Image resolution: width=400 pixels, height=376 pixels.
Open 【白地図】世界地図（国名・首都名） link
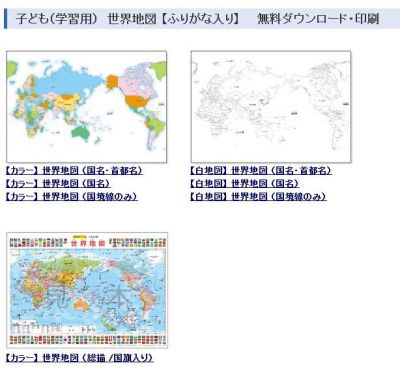(x=261, y=171)
